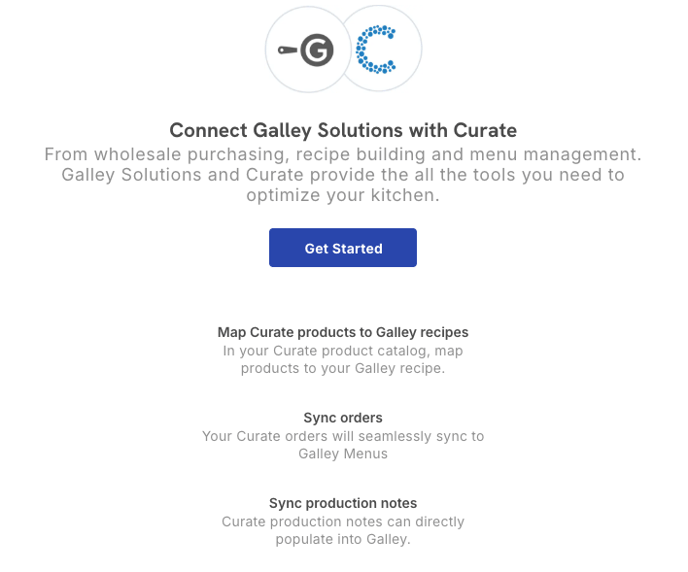Click the Get Started button
Screen dimensions: 688x572
(x=343, y=247)
